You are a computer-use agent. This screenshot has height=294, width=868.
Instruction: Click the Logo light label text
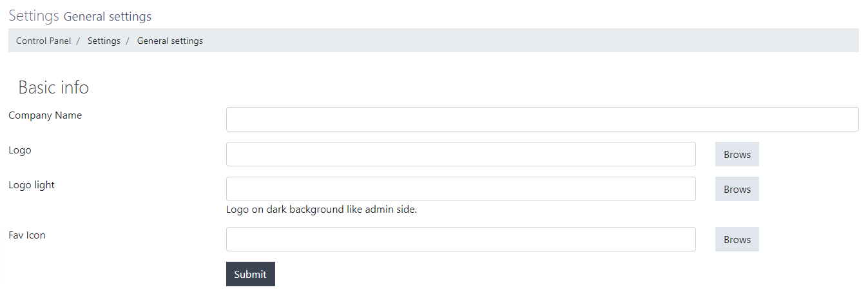tap(32, 185)
